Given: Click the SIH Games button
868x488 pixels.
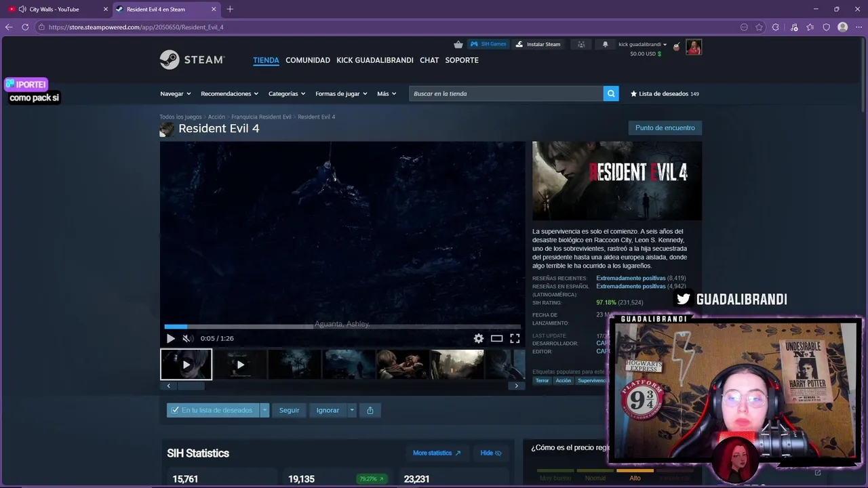Looking at the screenshot, I should pos(489,44).
